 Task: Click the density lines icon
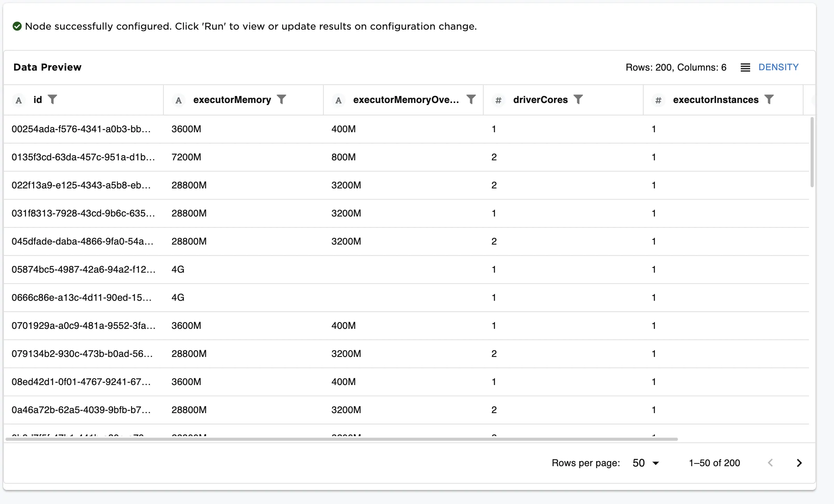745,67
